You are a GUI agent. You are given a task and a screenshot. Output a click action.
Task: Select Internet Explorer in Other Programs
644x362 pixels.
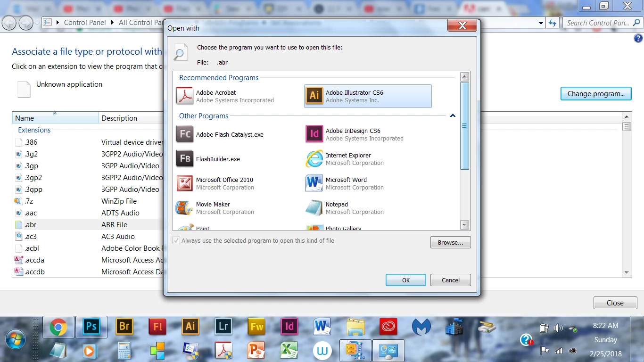(368, 159)
